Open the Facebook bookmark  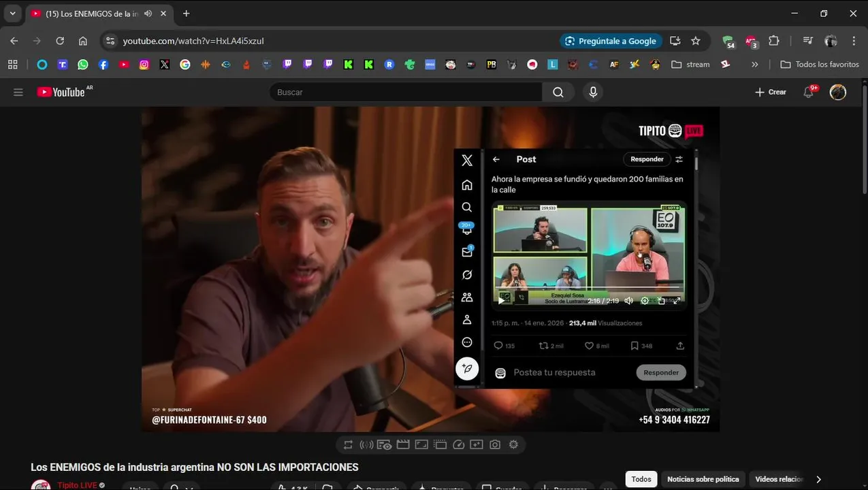[x=103, y=65]
